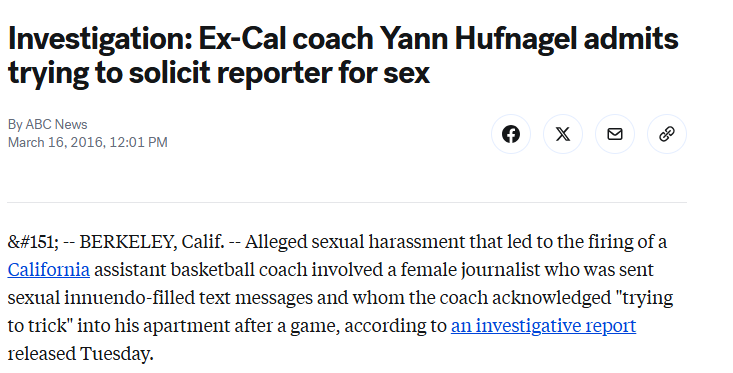Share the article on Facebook
The width and height of the screenshot is (733, 373).
coord(510,134)
